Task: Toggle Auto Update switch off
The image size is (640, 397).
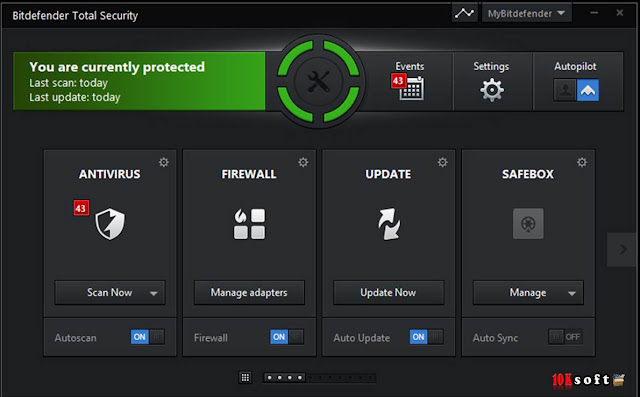Action: 427,337
